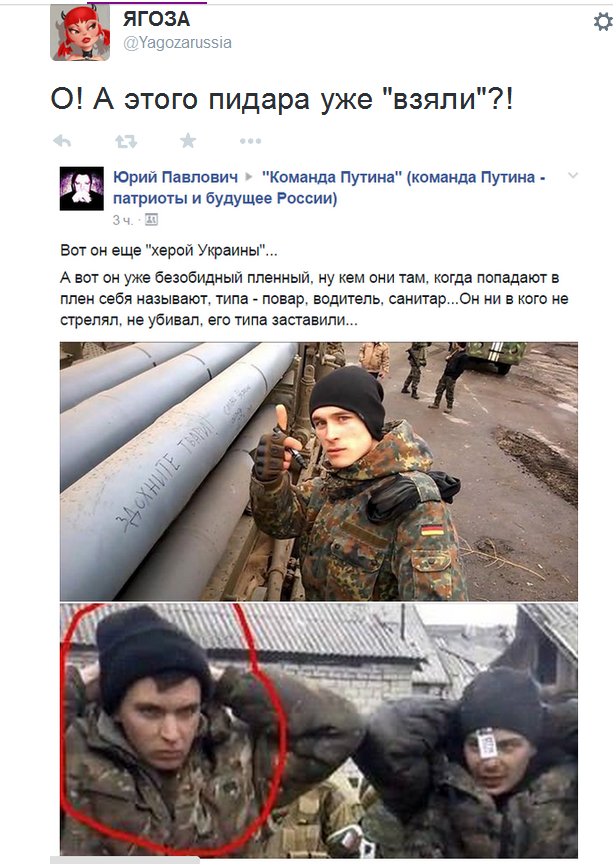
Task: Click the ЯГОЗА display name
Action: coord(156,19)
